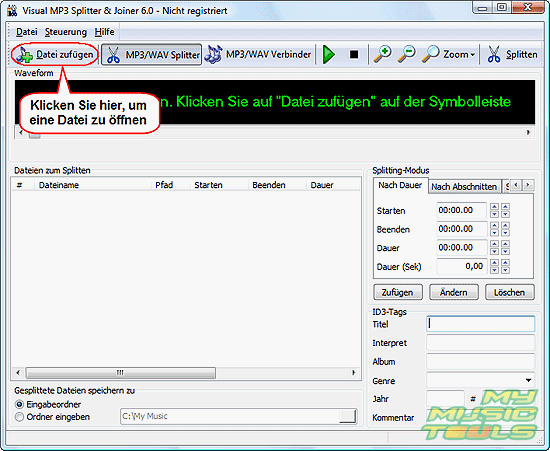Viewport: 550px width, 451px height.
Task: Click the application icon in title bar
Action: tap(12, 11)
